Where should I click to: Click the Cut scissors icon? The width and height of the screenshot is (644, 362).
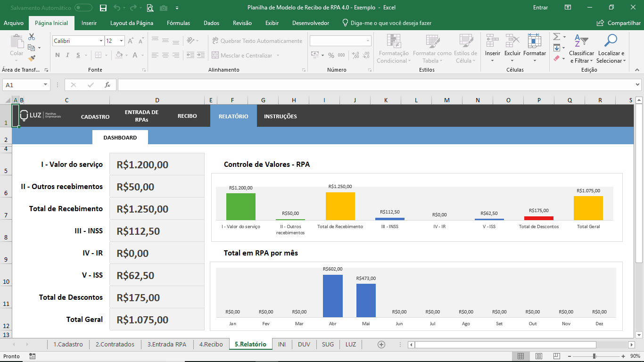[32, 37]
